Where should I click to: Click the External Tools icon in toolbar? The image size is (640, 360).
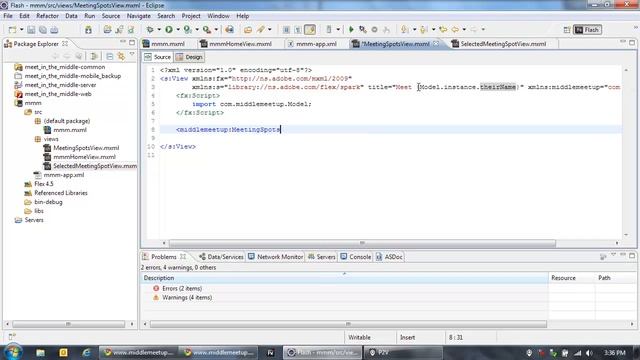pos(207,29)
